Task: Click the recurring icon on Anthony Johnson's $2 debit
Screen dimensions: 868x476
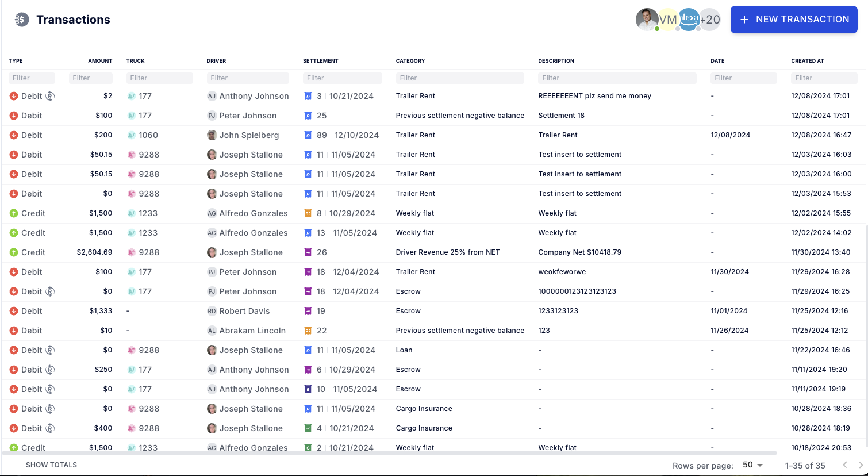Action: click(50, 96)
